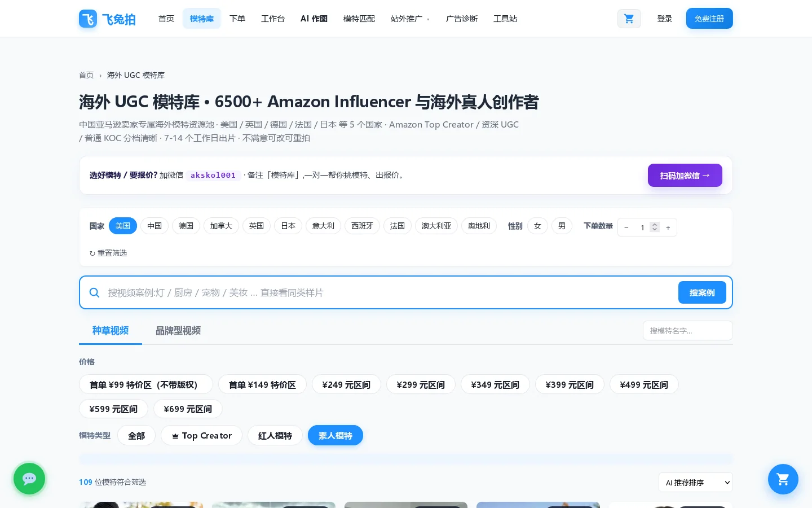This screenshot has width=812, height=508.
Task: Select model type 全部
Action: pos(136,435)
